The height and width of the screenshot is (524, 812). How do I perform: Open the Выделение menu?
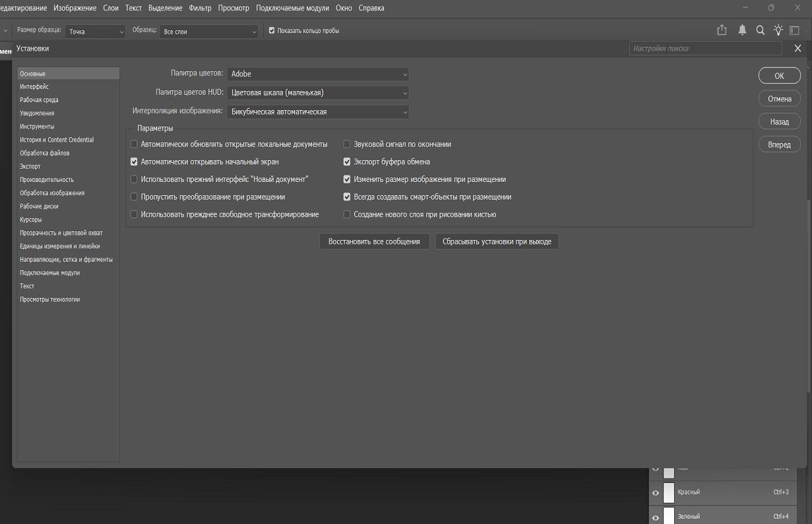(165, 8)
